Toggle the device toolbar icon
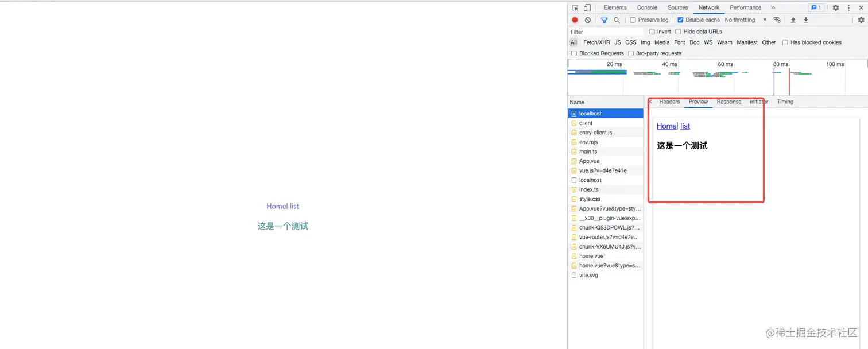The image size is (868, 349). [x=587, y=7]
